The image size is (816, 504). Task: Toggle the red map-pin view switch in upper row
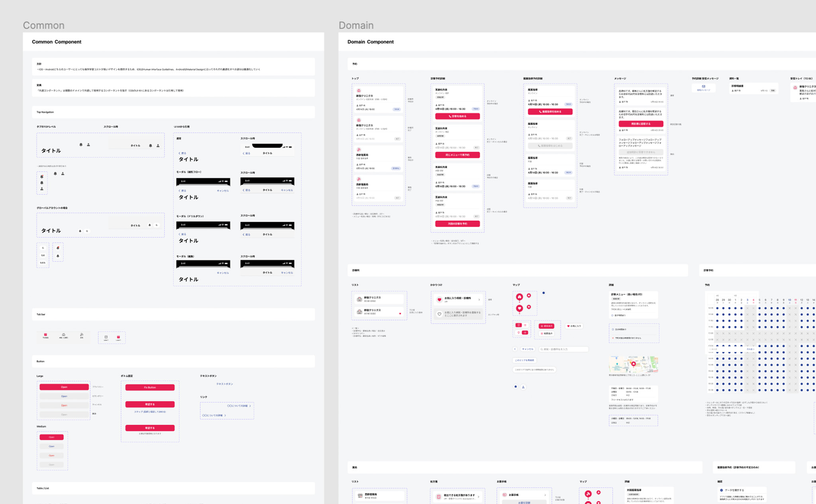coord(518,325)
